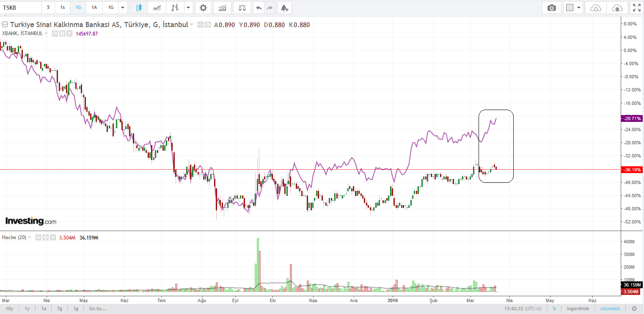Hide the TSKB main series with eye icon

[201, 25]
